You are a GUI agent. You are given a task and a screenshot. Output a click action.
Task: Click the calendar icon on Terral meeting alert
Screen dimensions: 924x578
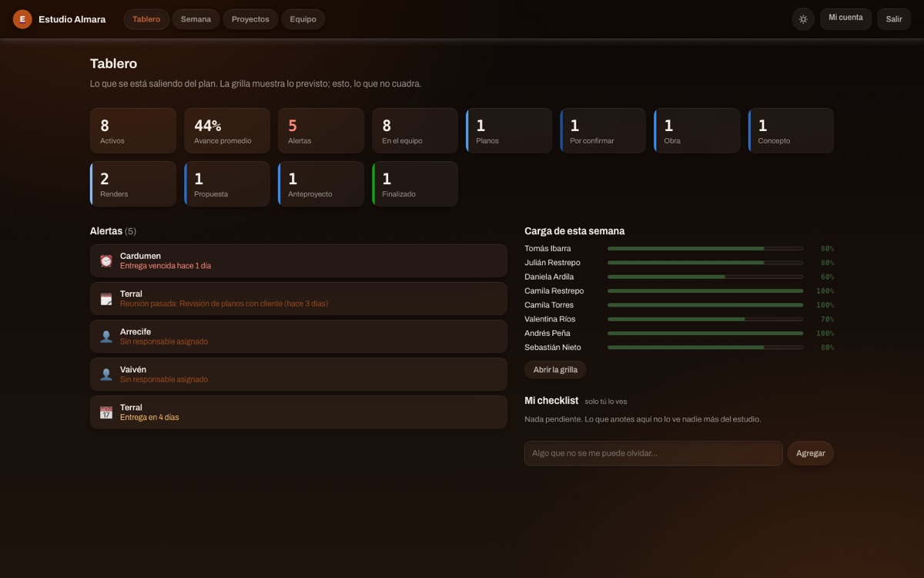pyautogui.click(x=106, y=298)
